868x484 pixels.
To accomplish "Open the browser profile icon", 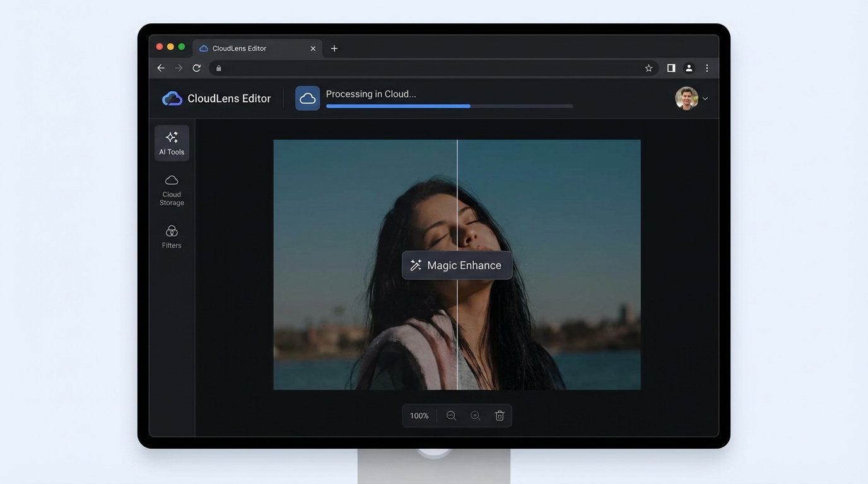I will pyautogui.click(x=689, y=68).
